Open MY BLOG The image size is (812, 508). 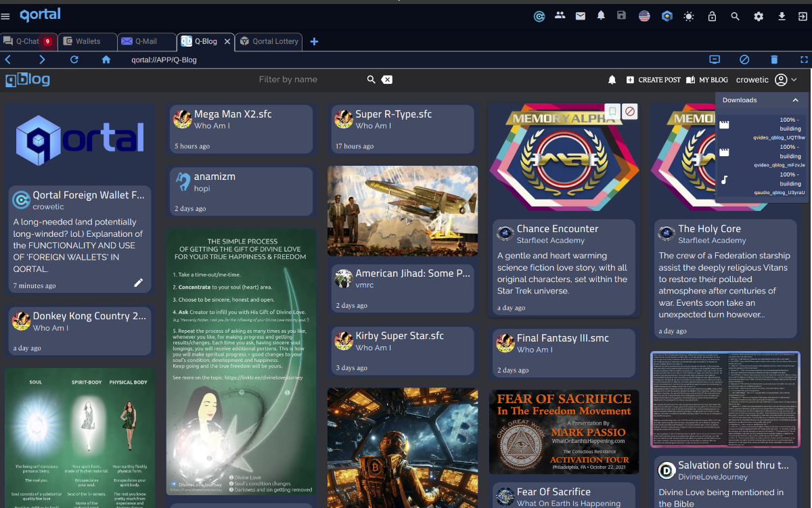pos(707,80)
